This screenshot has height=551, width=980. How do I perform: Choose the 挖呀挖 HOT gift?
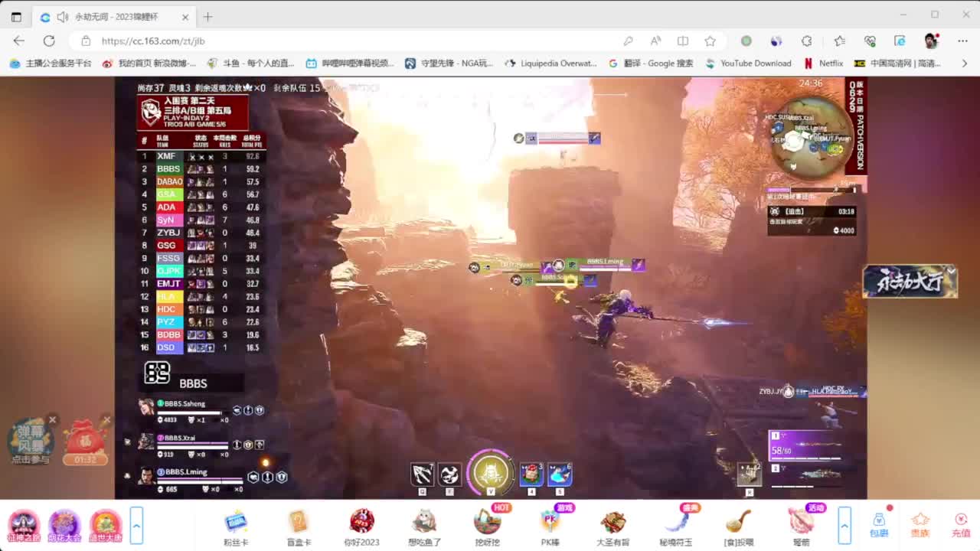click(487, 527)
